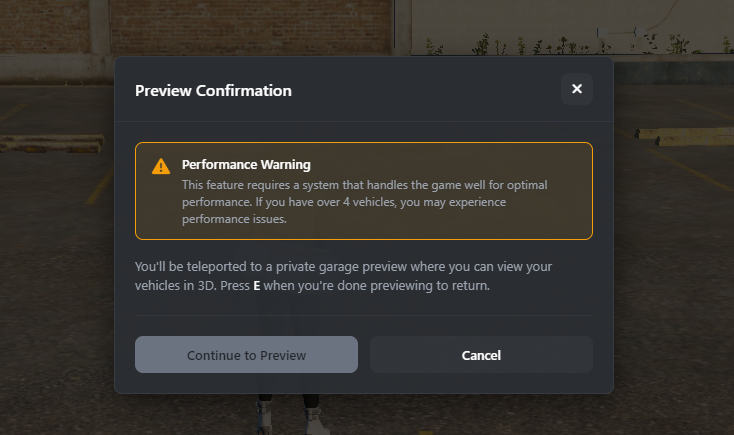
Task: Click the "performance issues." warning text line
Action: click(234, 219)
